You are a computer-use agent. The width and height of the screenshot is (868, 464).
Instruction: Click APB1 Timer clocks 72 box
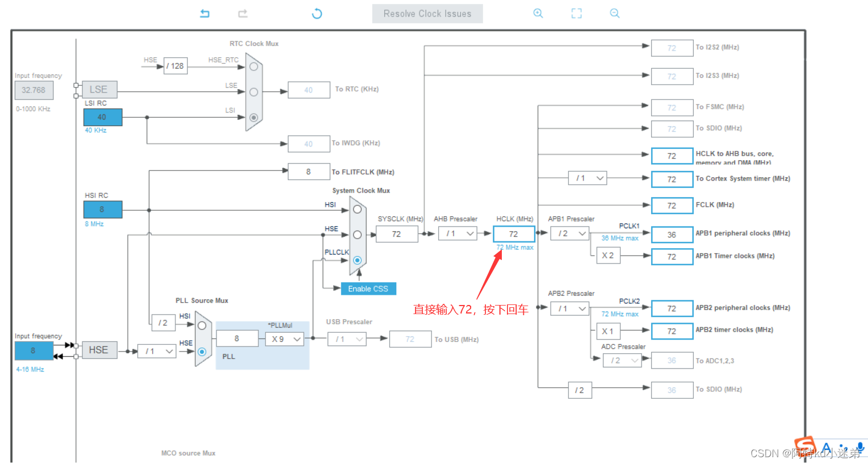[672, 257]
